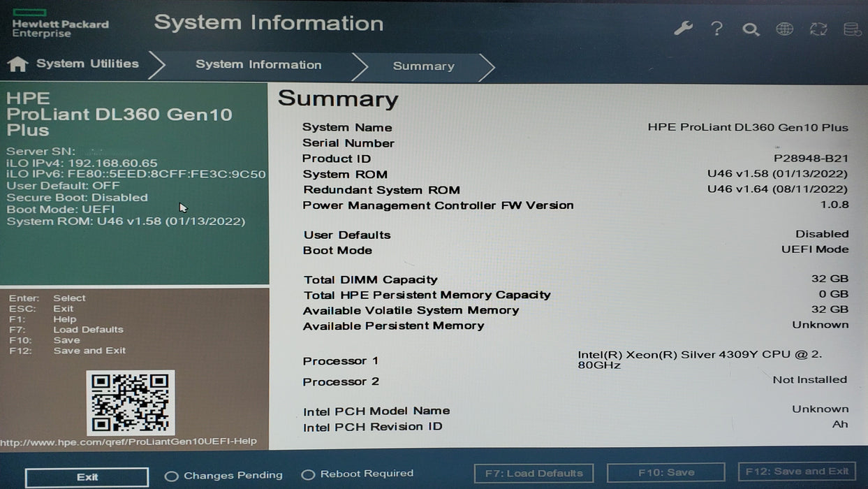Open the ProLiantGen10UEFI-Help URL link
Viewport: 868px width, 489px height.
[x=128, y=441]
